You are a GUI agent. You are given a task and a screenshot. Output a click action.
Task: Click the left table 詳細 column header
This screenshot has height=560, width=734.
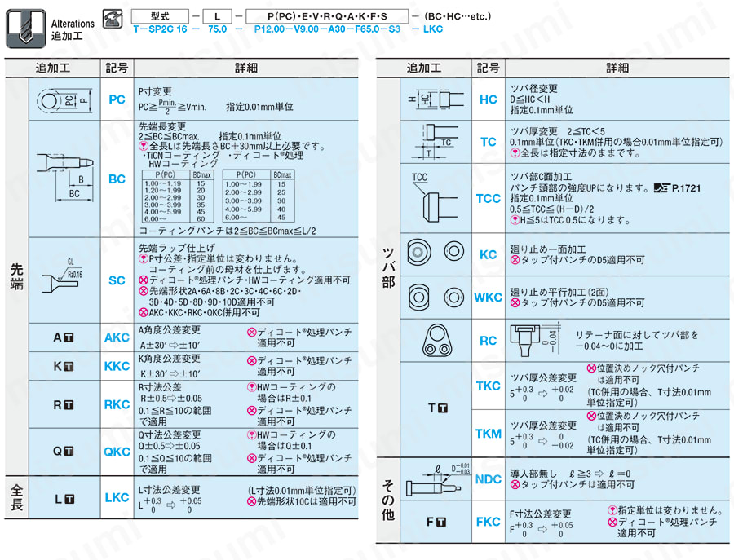(x=246, y=68)
